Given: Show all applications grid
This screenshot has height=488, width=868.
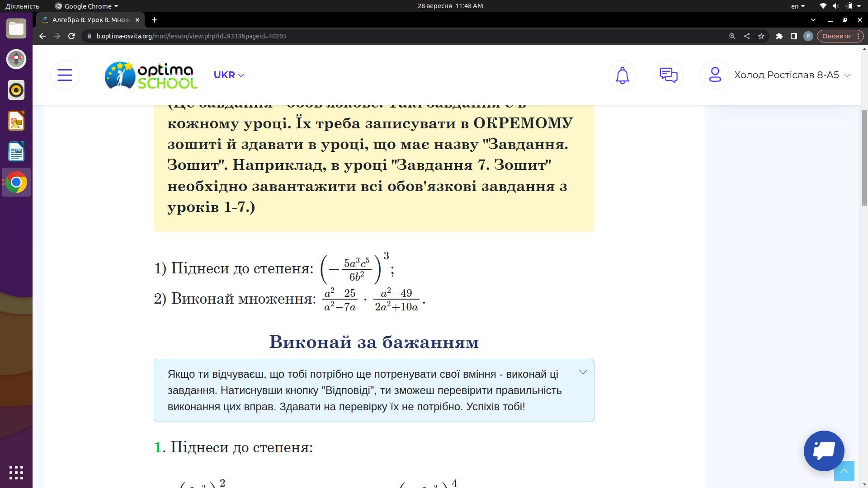Looking at the screenshot, I should coord(16,473).
